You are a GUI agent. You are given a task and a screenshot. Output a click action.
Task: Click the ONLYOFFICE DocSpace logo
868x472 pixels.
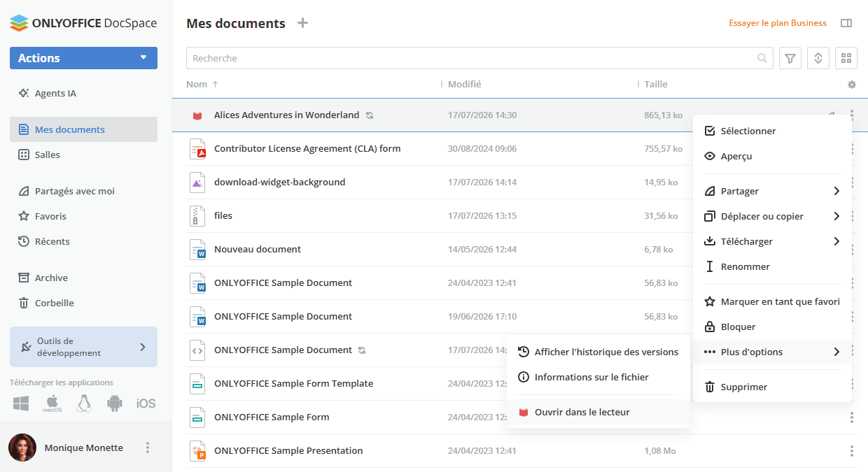[x=83, y=22]
